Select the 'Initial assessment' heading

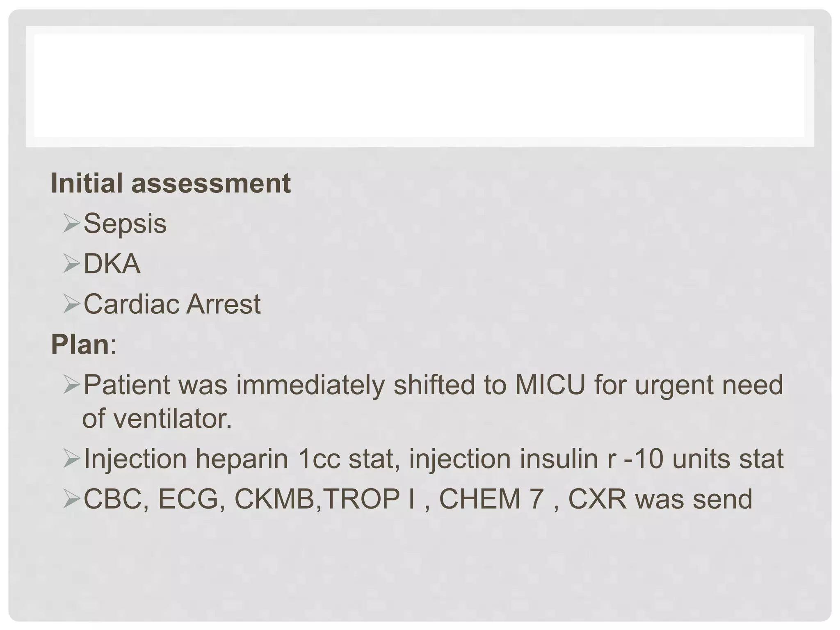pyautogui.click(x=171, y=183)
